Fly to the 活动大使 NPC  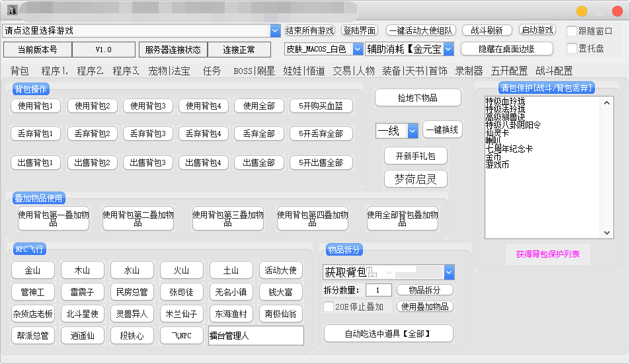pos(280,270)
